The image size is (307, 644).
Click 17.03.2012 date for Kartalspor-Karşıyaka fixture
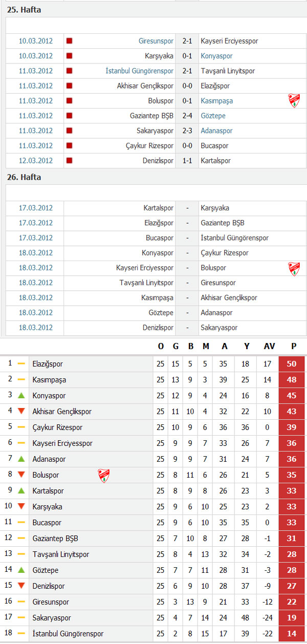point(36,208)
